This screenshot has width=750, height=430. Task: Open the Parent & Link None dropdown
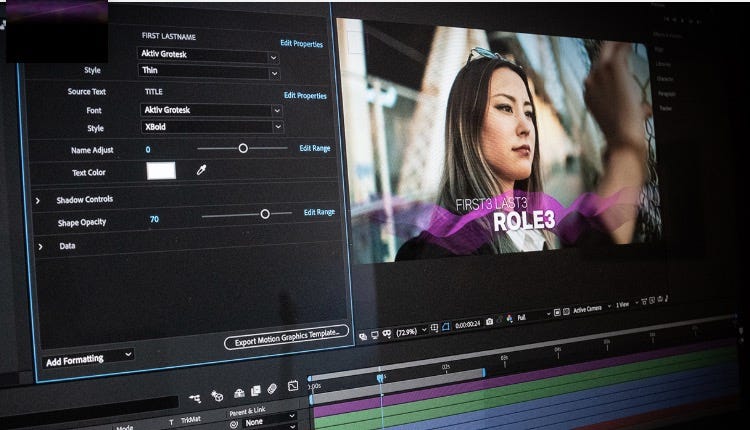pos(269,421)
